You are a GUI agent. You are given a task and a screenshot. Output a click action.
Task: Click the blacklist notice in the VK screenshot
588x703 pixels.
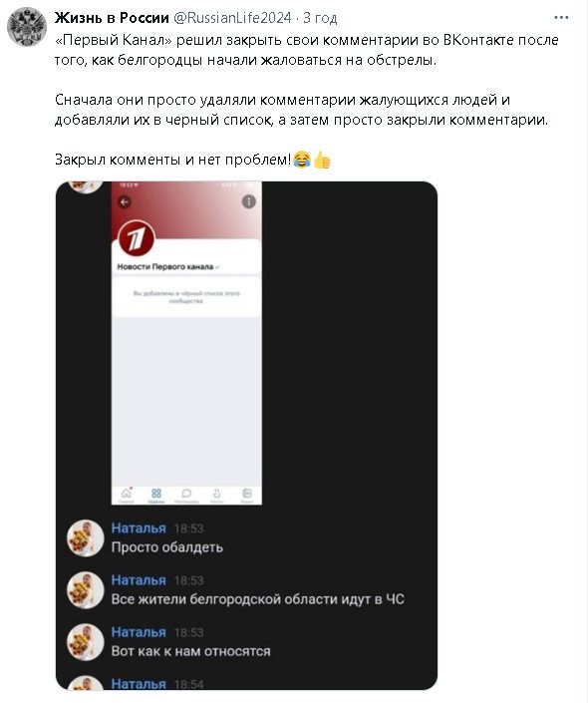point(186,297)
